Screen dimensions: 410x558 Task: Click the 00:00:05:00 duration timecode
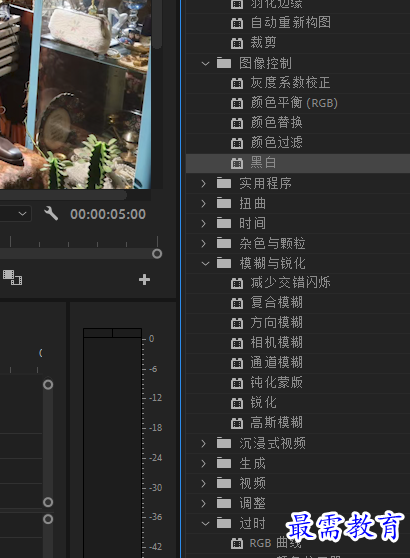(108, 214)
